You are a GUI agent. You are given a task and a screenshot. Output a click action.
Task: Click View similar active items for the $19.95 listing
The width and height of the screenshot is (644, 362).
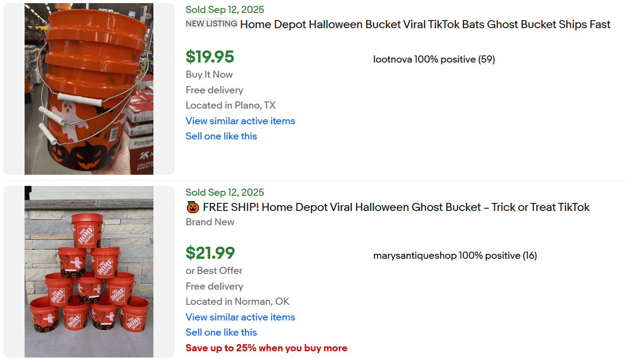pos(240,121)
